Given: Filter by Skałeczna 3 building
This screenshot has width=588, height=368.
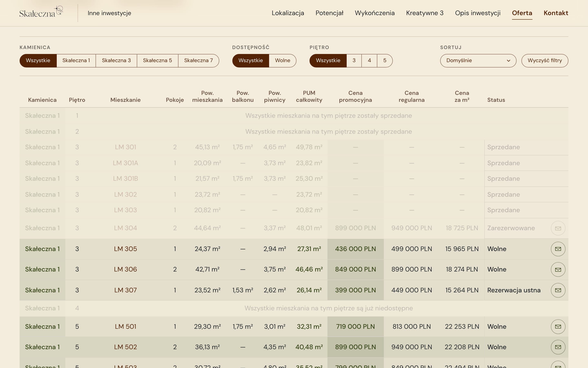Looking at the screenshot, I should tap(116, 60).
